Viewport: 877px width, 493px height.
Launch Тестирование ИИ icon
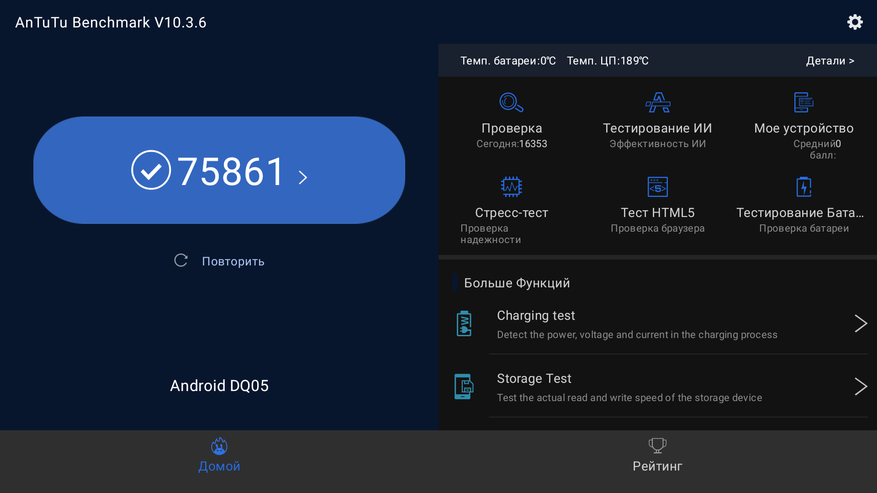pos(658,102)
